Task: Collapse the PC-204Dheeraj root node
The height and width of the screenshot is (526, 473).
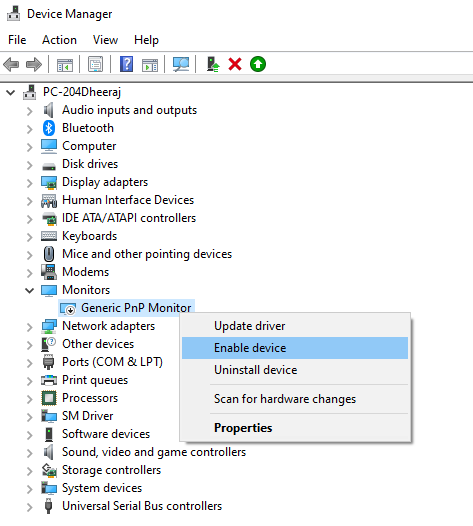Action: tap(11, 92)
